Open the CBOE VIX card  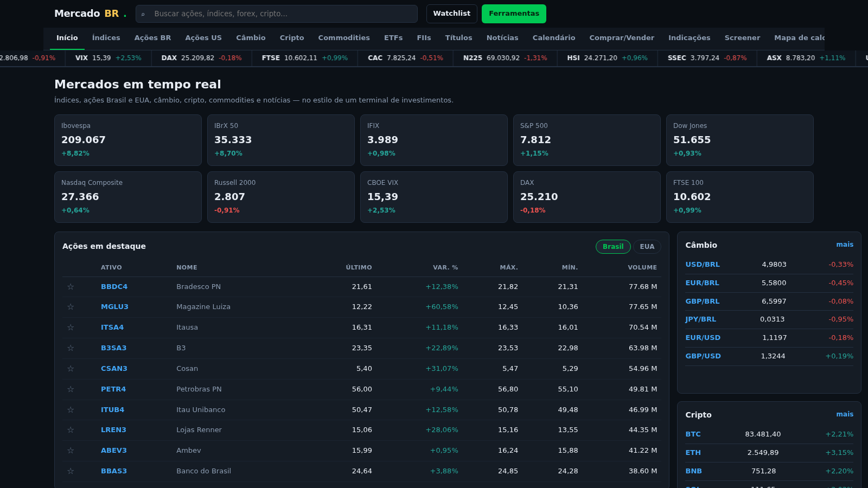(434, 197)
